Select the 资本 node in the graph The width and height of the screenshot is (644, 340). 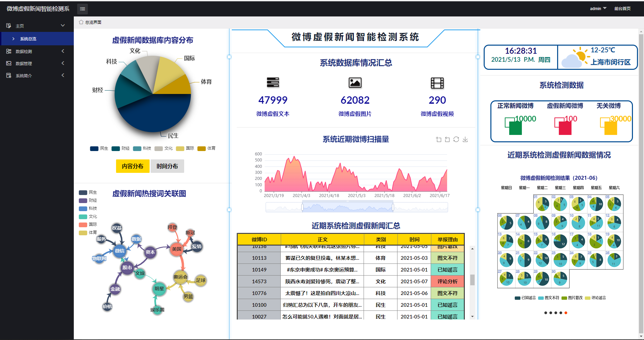(150, 252)
